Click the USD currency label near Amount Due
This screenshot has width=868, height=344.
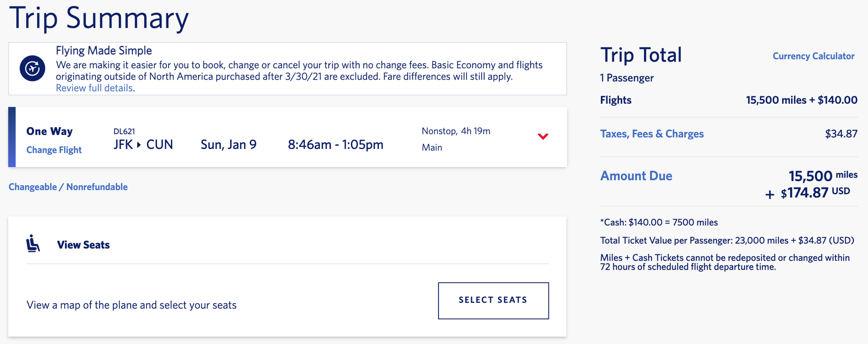point(842,191)
